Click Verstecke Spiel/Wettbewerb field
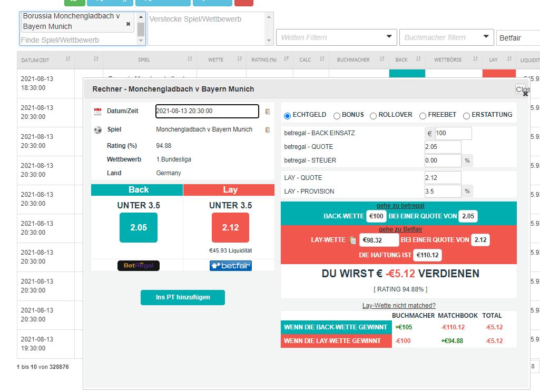 [x=207, y=29]
